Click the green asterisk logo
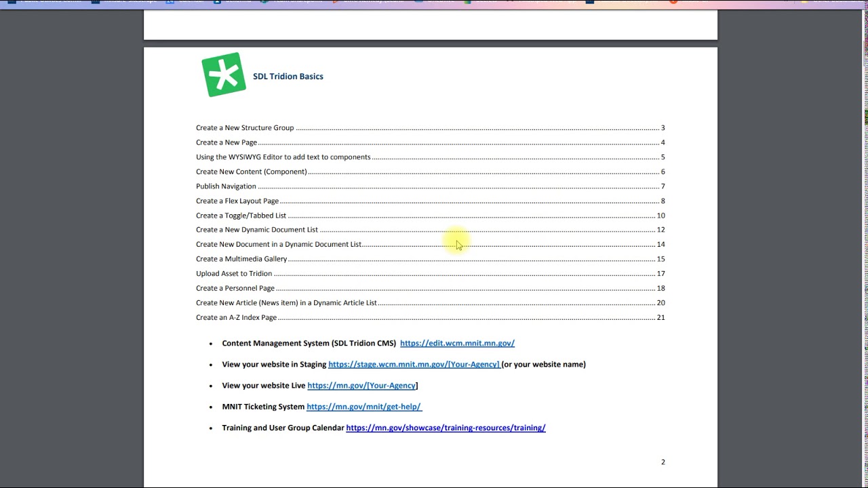Screen dimensions: 868x488 [224, 75]
